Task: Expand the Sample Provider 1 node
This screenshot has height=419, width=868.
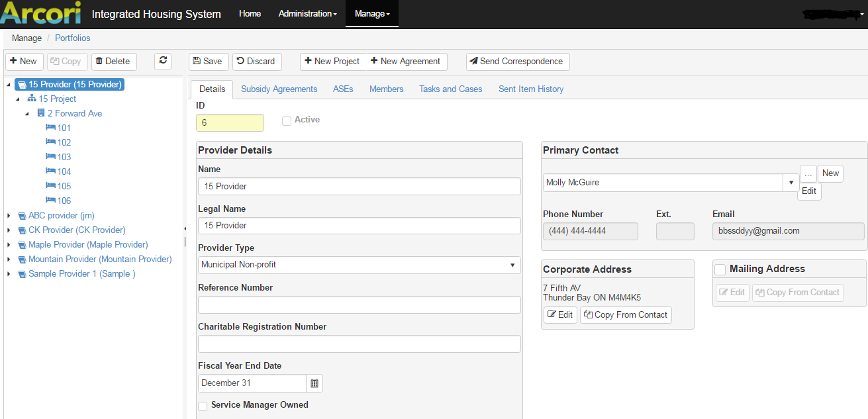Action: coord(8,274)
